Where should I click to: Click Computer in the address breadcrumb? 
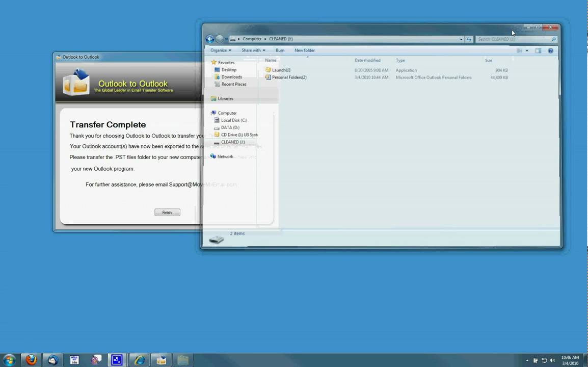pos(252,39)
